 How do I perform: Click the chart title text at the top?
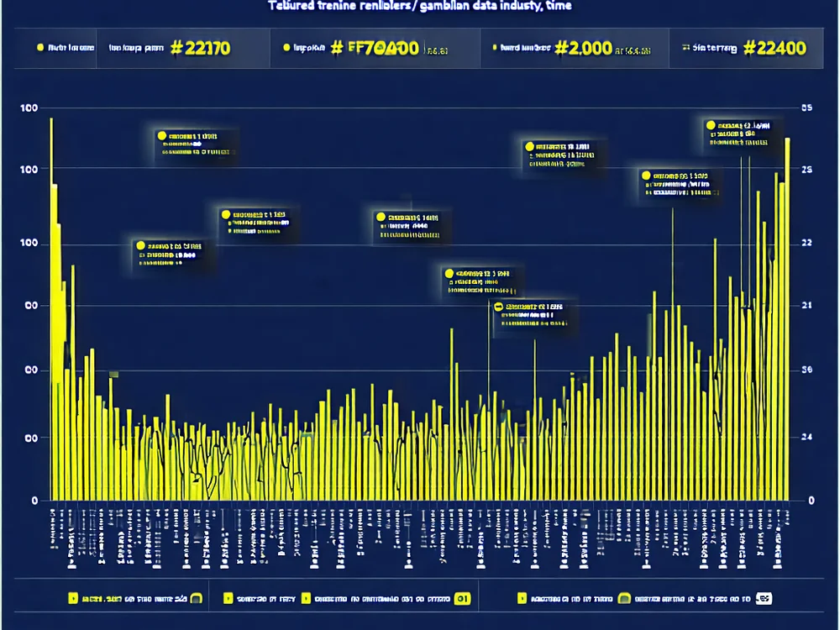(420, 7)
